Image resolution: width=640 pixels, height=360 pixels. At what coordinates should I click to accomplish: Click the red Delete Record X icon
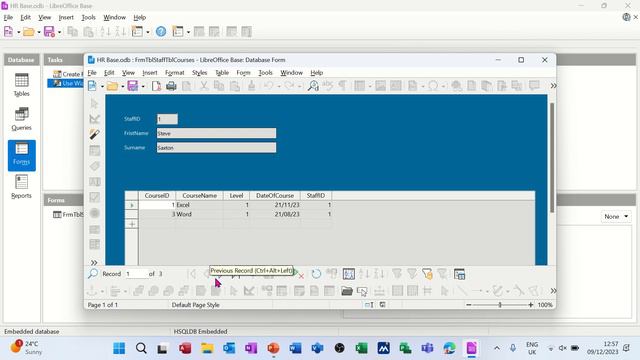(x=301, y=276)
